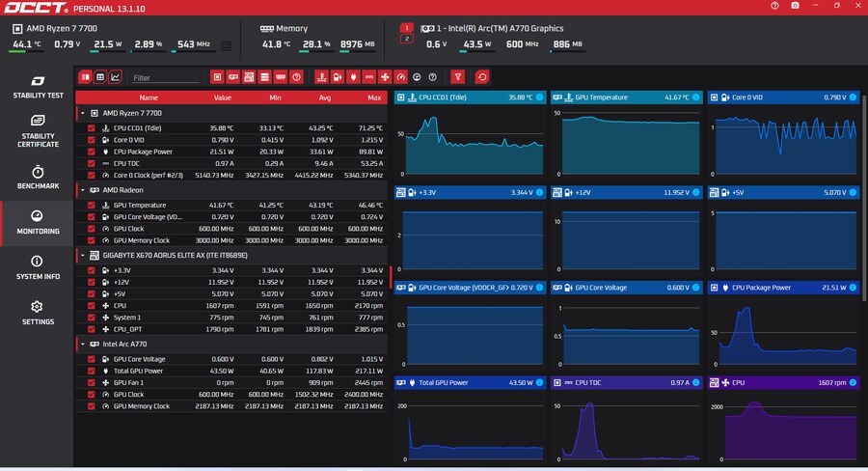868x471 pixels.
Task: Select the System 1 fan row
Action: point(231,318)
